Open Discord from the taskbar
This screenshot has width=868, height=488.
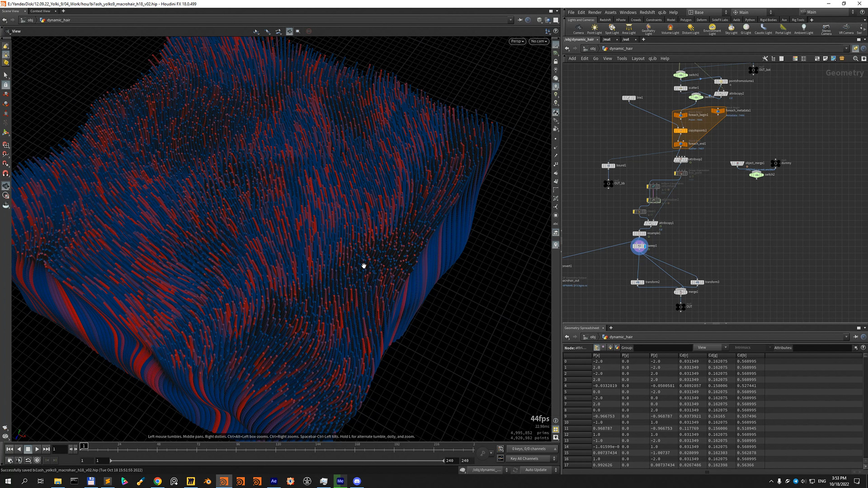(x=357, y=481)
